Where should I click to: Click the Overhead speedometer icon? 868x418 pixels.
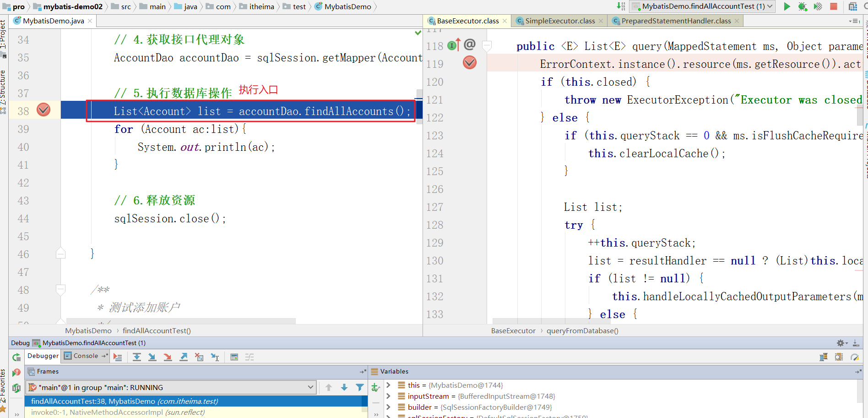[x=854, y=357]
